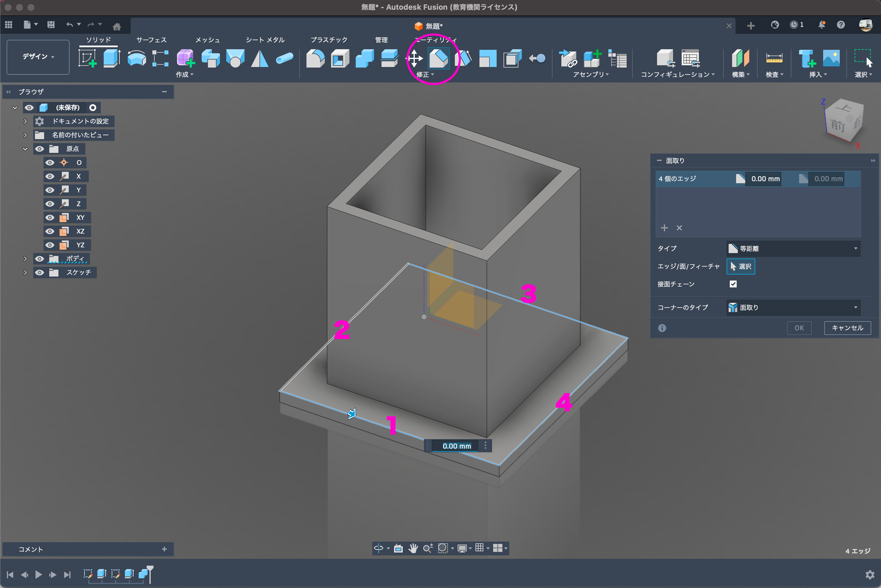Switch to the サーフェス tab
The height and width of the screenshot is (588, 881).
pyautogui.click(x=151, y=40)
